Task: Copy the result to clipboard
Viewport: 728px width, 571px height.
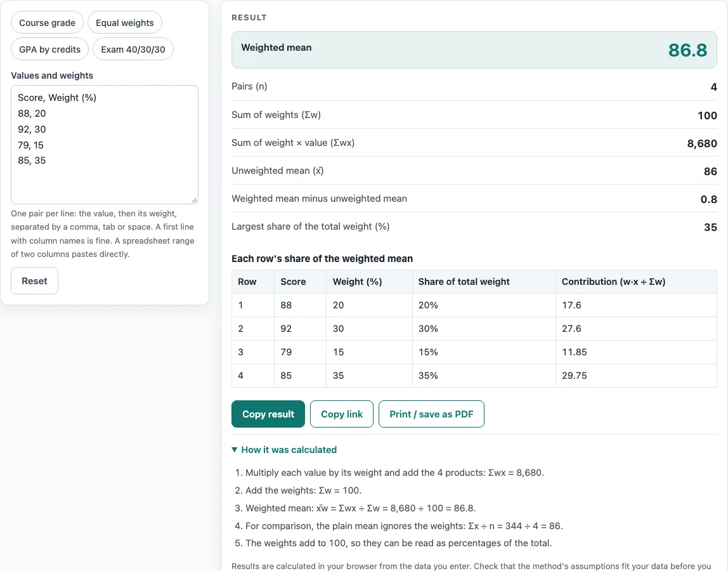Action: 268,414
